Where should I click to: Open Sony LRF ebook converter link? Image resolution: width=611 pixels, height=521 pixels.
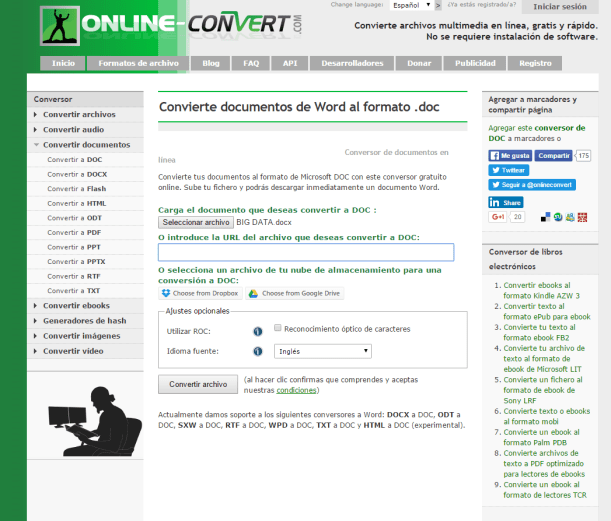[543, 390]
